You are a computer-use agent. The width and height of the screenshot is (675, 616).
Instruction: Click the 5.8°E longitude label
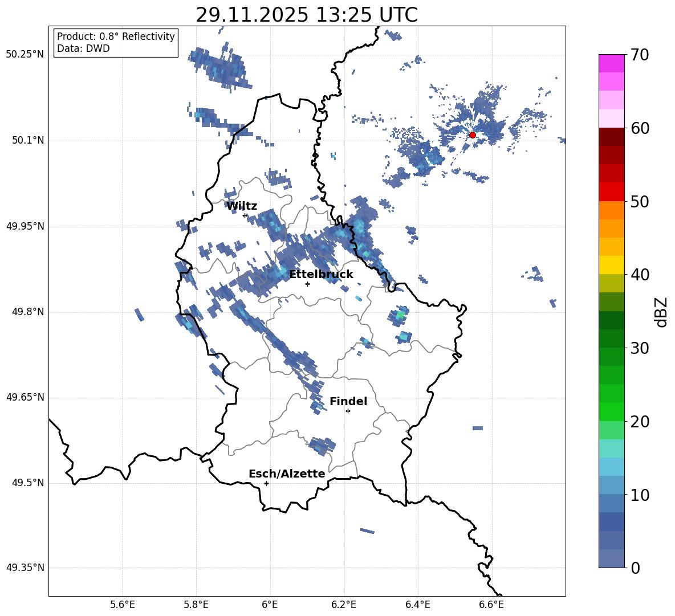coord(196,605)
